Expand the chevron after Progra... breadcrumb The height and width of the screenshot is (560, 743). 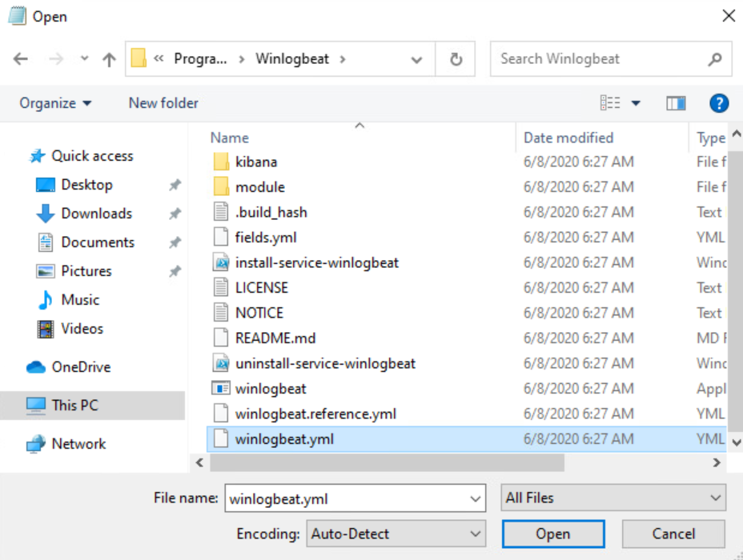coord(242,59)
